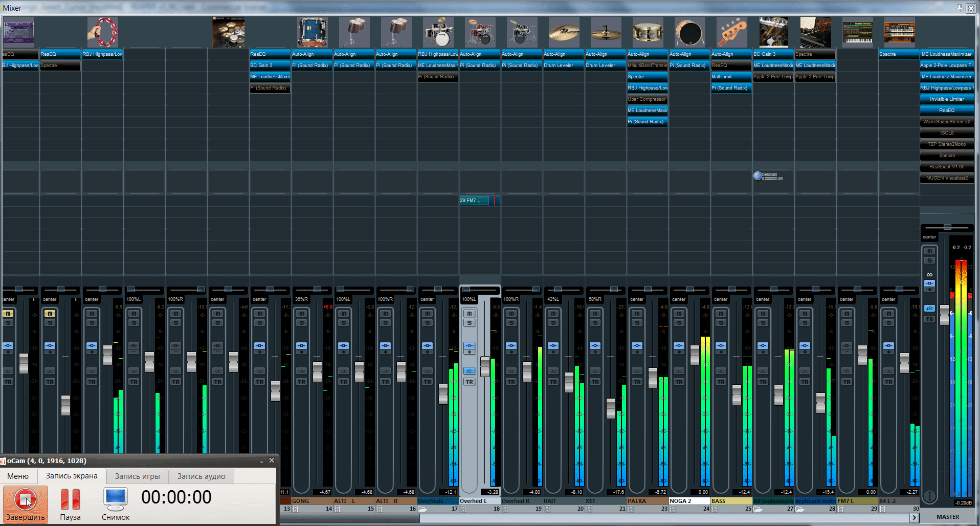980x526 pixels.
Task: Toggle FX bypass on Overhed R strip
Action: [511, 352]
